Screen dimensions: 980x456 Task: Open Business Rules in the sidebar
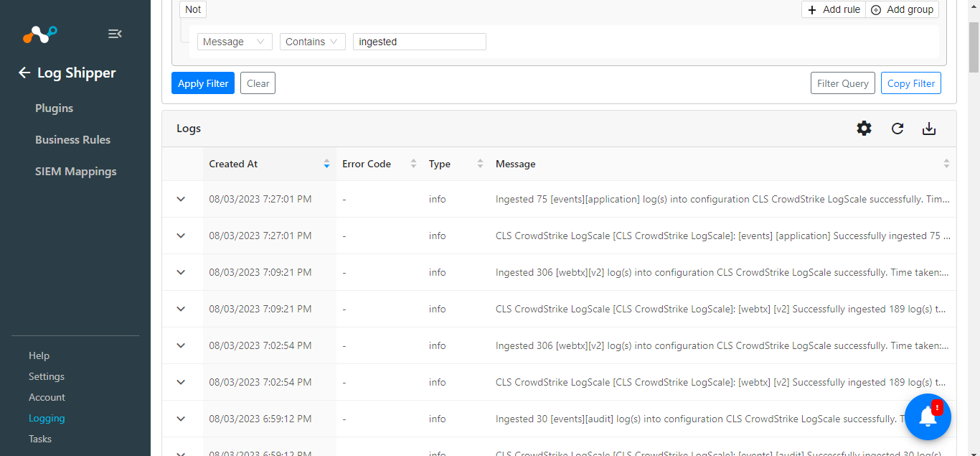(73, 139)
